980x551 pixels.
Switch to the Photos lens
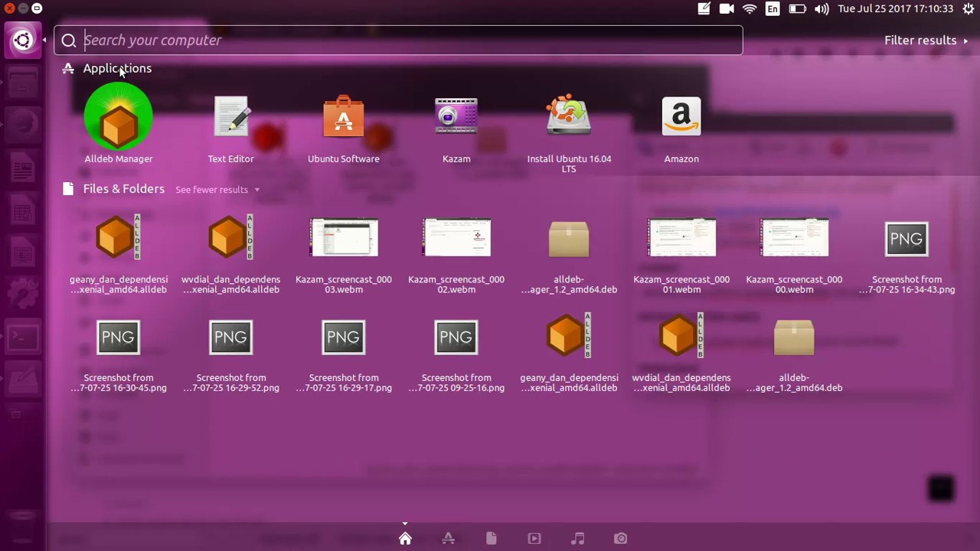point(621,539)
